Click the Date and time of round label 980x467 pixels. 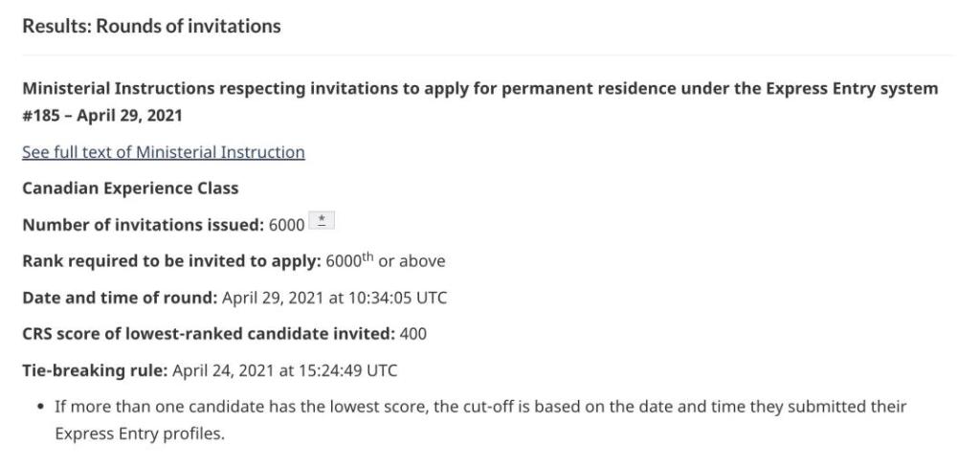(x=120, y=297)
